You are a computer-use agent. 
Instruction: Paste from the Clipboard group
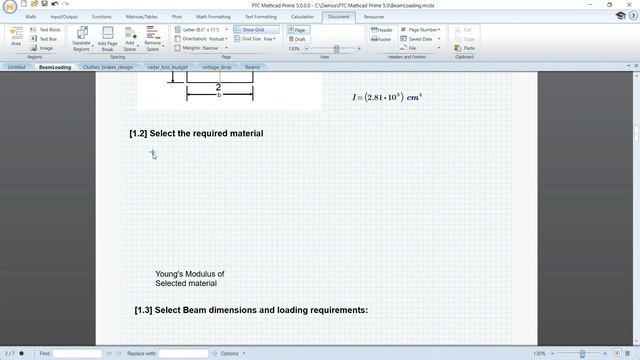pyautogui.click(x=464, y=48)
